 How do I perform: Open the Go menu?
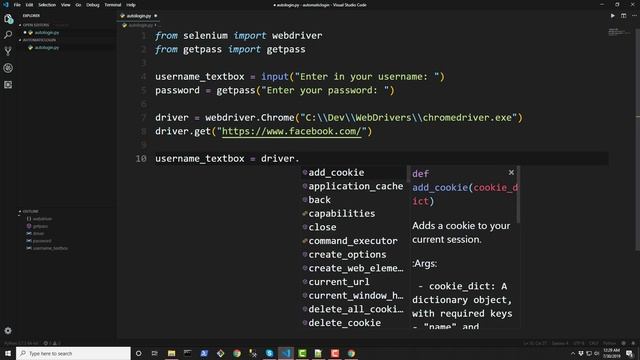pos(78,5)
